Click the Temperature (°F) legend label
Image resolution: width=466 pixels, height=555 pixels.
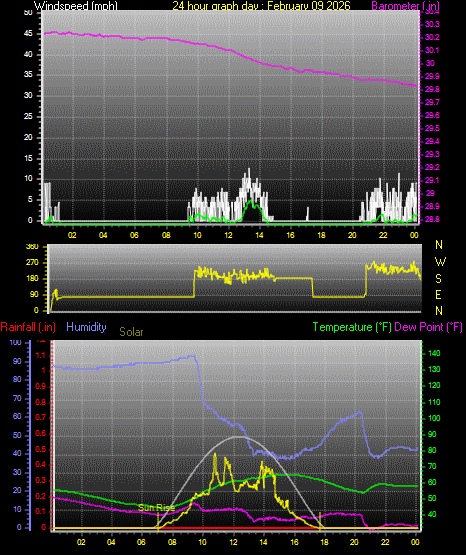coord(352,327)
